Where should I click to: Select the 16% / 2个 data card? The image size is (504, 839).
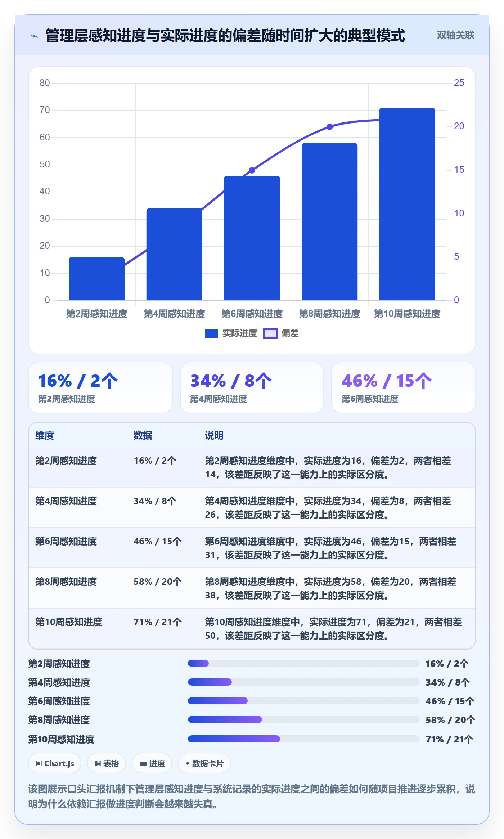coord(100,387)
